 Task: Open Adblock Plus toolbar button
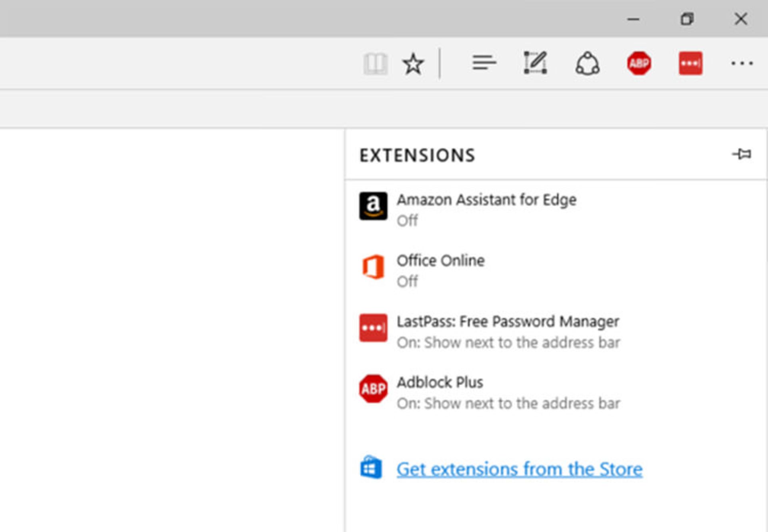tap(639, 63)
